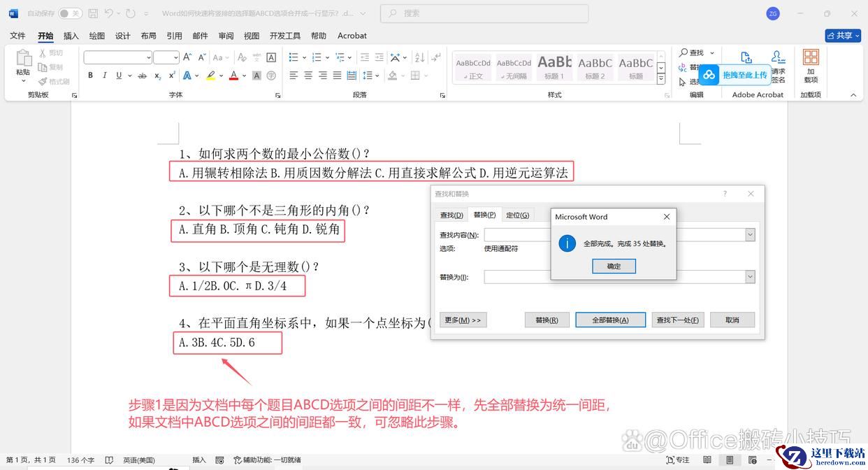Expand the 查找内容 combo box arrow

coord(750,235)
